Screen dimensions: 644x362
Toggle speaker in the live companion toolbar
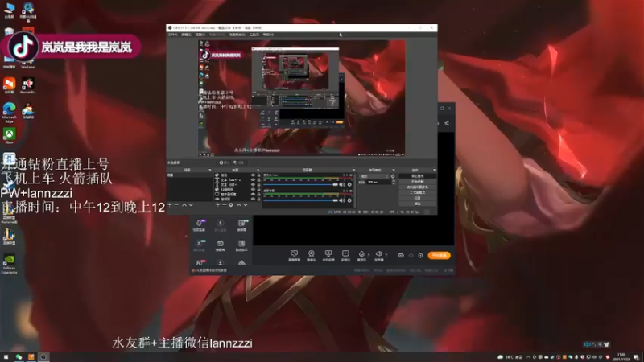click(379, 254)
